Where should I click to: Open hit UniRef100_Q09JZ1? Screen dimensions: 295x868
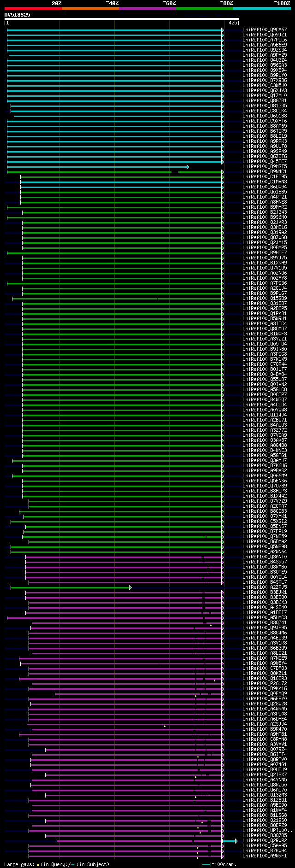[265, 35]
